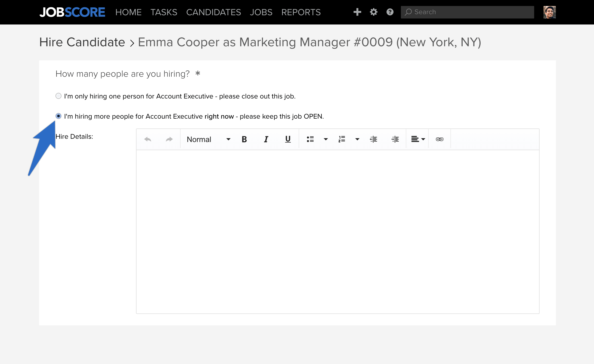Select the only hiring one person radio option
The height and width of the screenshot is (364, 594).
pos(58,96)
